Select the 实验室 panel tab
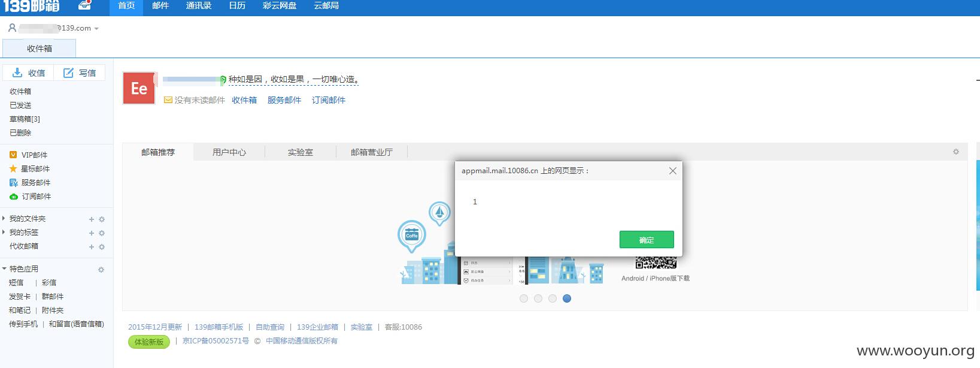980x368 pixels. (x=301, y=152)
